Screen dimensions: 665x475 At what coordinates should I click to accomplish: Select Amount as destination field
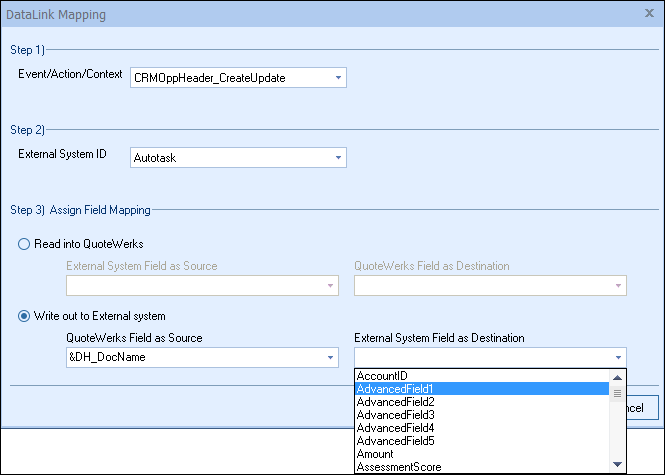(x=482, y=454)
